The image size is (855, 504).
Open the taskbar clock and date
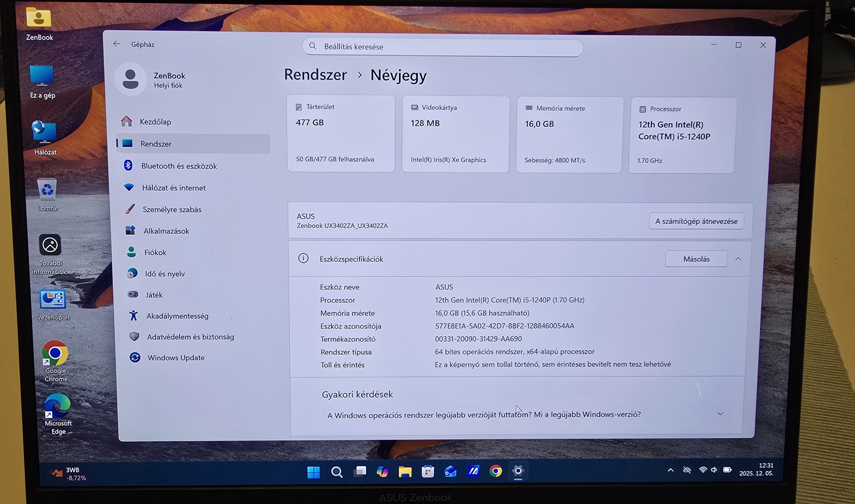[x=756, y=469]
